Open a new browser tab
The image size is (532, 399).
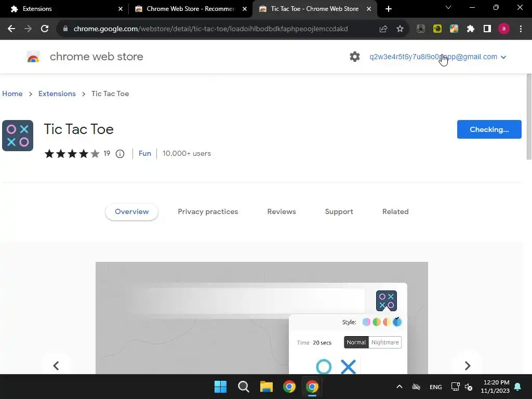[389, 9]
